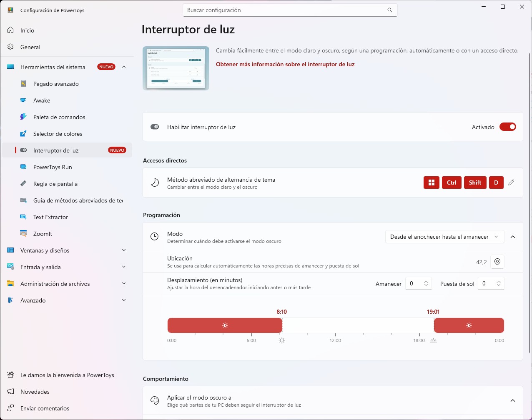
Task: Click the evening dark mode timeline bar
Action: coord(469,325)
